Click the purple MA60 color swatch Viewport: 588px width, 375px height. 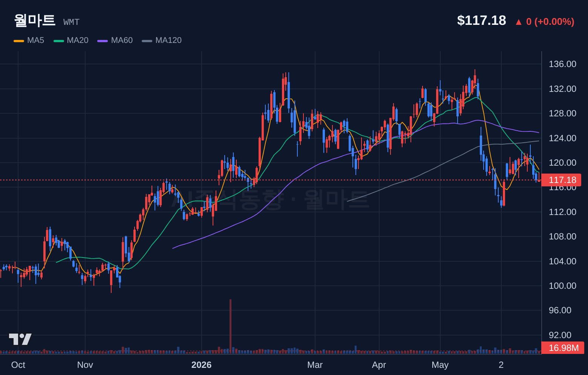click(x=103, y=41)
